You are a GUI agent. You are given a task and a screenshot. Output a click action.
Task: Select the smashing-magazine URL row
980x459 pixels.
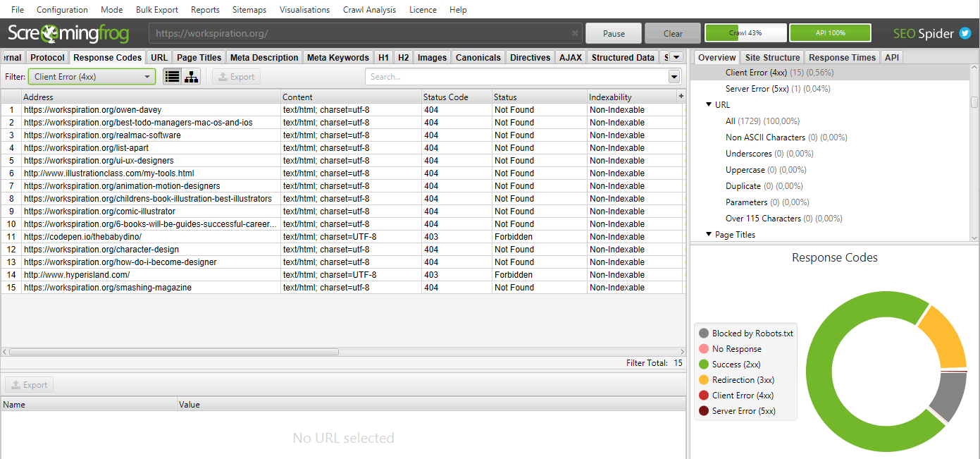[342, 288]
